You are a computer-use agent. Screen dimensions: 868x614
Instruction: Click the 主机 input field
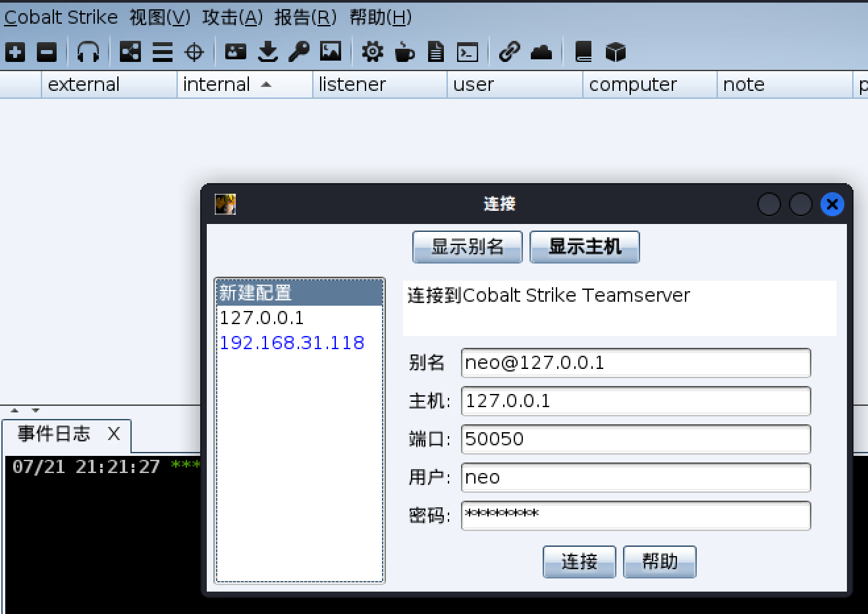(636, 401)
